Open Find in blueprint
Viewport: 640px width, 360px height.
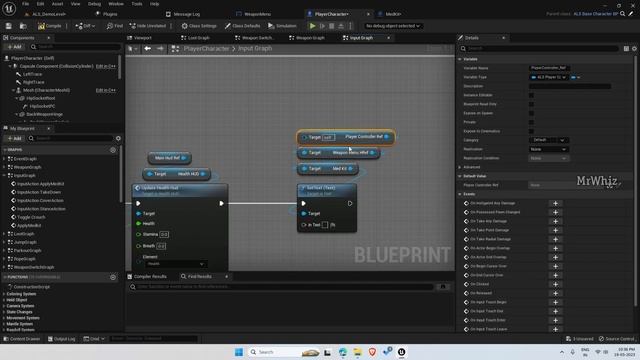[x=114, y=26]
